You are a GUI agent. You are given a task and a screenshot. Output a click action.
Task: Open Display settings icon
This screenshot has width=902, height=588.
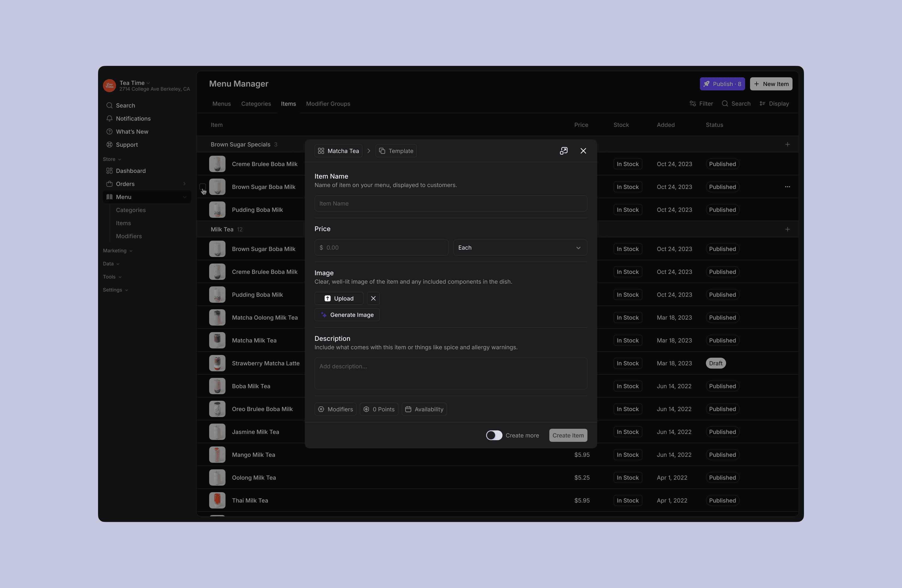click(x=762, y=104)
